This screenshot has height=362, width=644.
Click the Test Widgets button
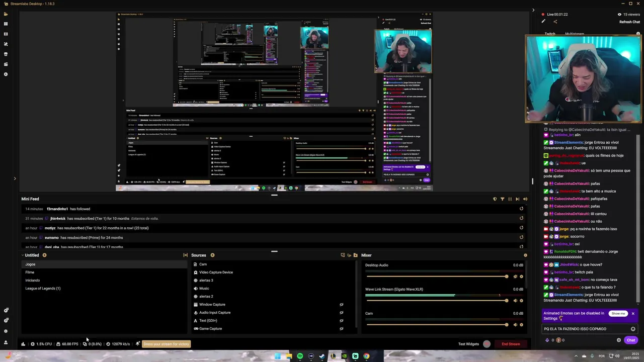468,344
